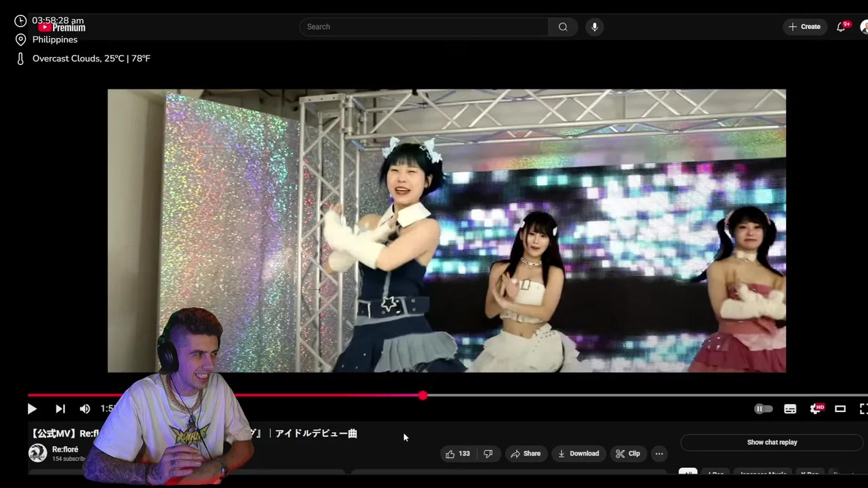The width and height of the screenshot is (868, 488).
Task: Play the paused video
Action: pyautogui.click(x=32, y=409)
